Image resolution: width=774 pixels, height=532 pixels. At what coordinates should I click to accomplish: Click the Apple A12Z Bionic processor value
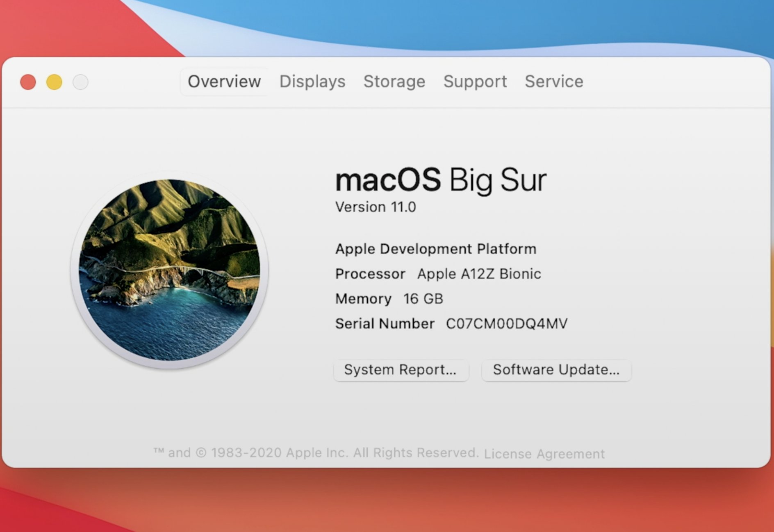pyautogui.click(x=479, y=274)
